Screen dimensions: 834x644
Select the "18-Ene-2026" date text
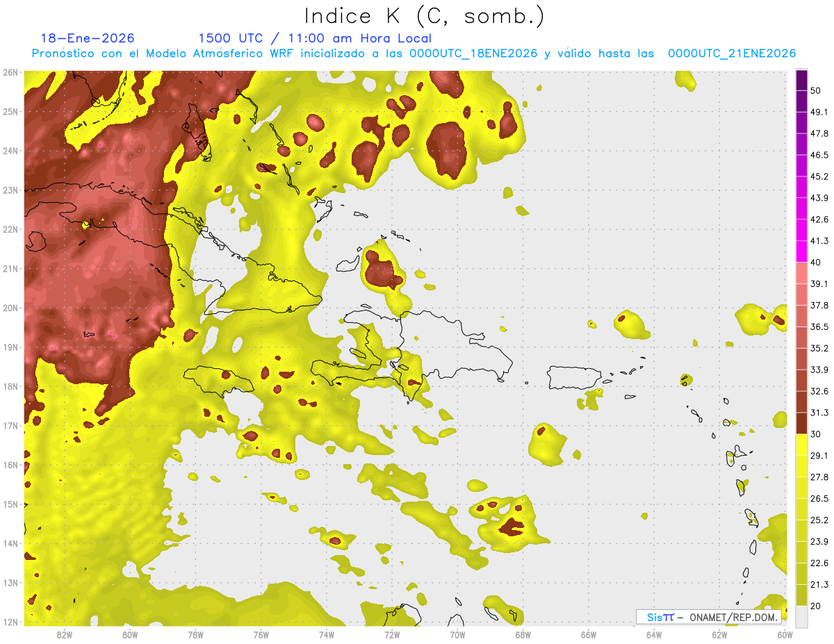[x=88, y=39]
